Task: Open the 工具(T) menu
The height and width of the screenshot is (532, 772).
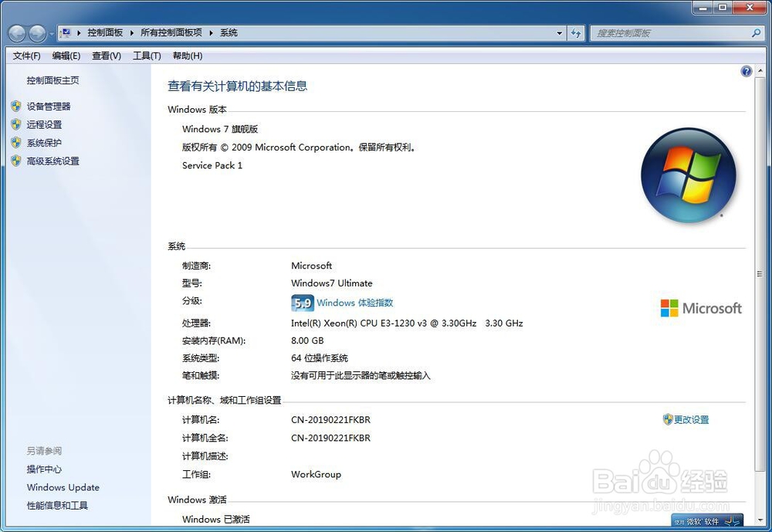Action: tap(147, 56)
